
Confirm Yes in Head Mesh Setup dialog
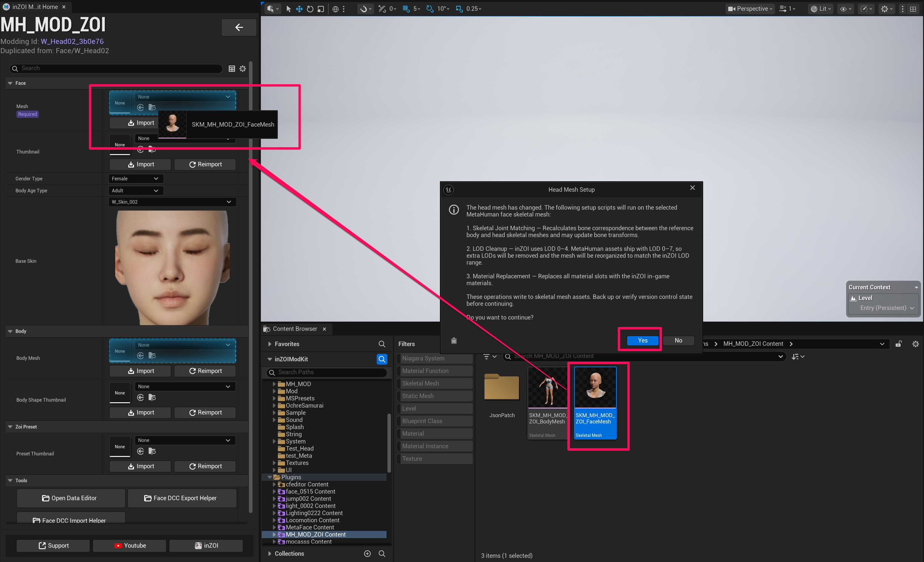point(642,340)
